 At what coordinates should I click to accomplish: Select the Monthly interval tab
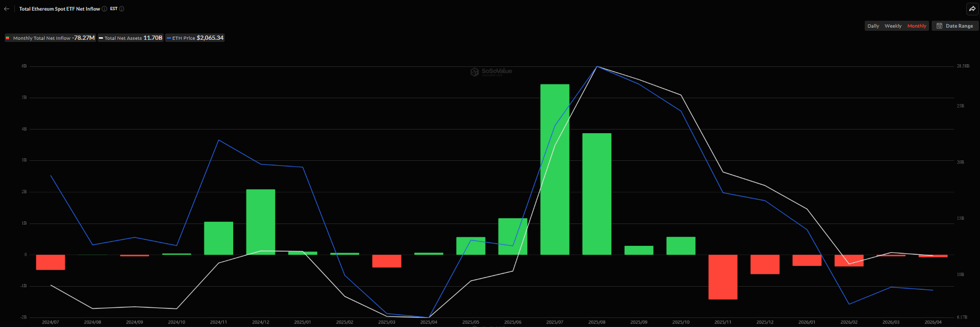[917, 26]
